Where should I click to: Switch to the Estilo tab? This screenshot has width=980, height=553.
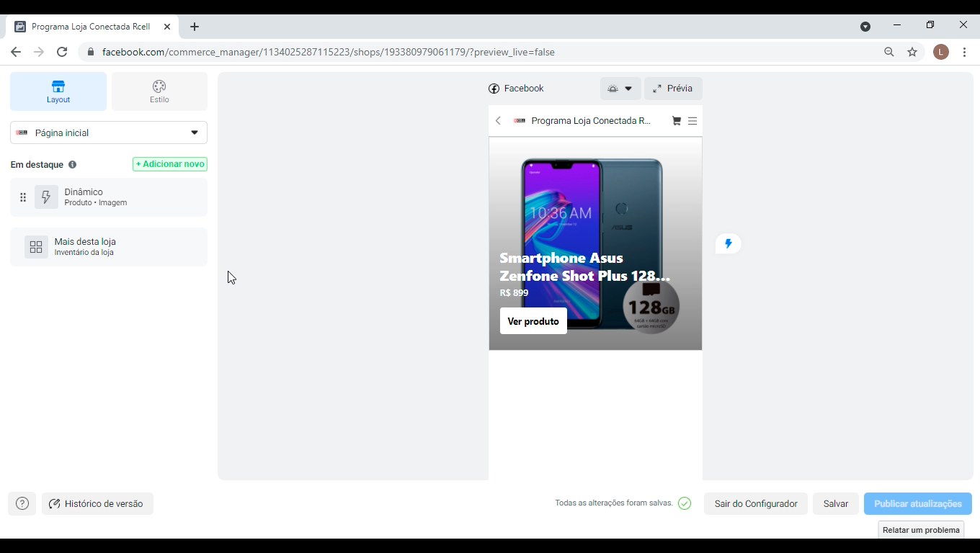click(159, 91)
